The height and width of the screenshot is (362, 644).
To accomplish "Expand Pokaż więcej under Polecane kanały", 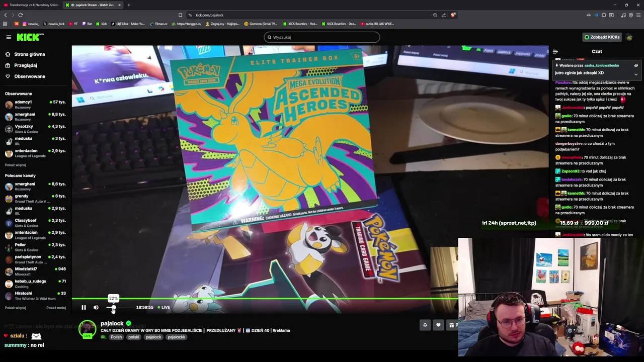I will (x=16, y=308).
